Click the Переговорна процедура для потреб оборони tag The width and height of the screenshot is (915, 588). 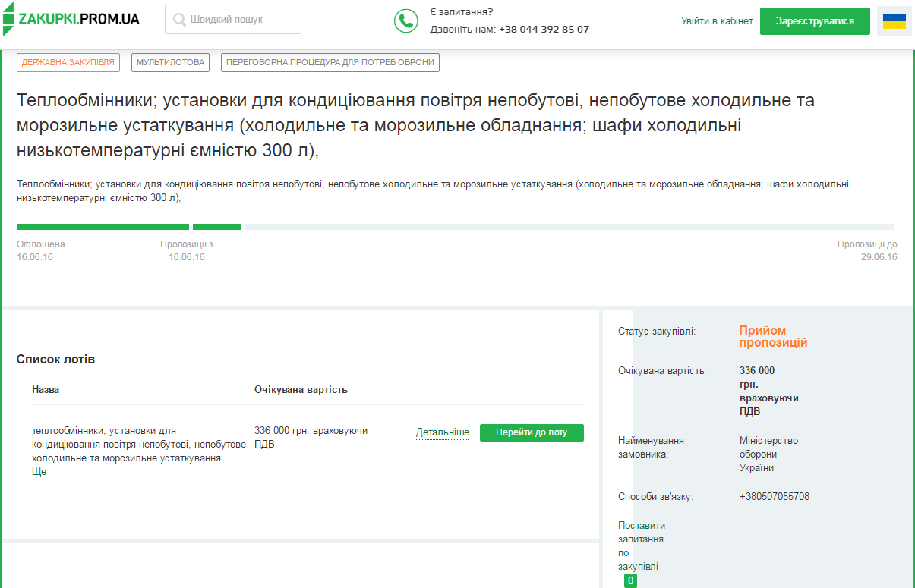(330, 62)
